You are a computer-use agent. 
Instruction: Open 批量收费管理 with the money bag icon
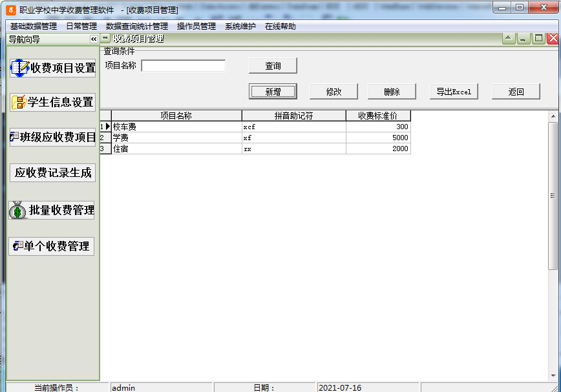coord(51,211)
